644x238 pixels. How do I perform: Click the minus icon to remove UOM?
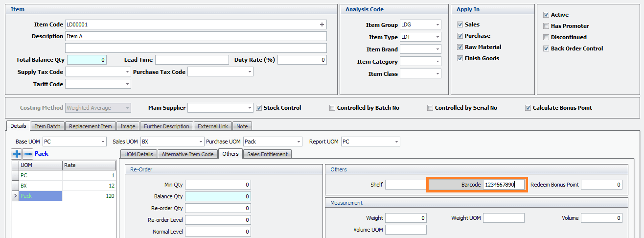(28, 154)
